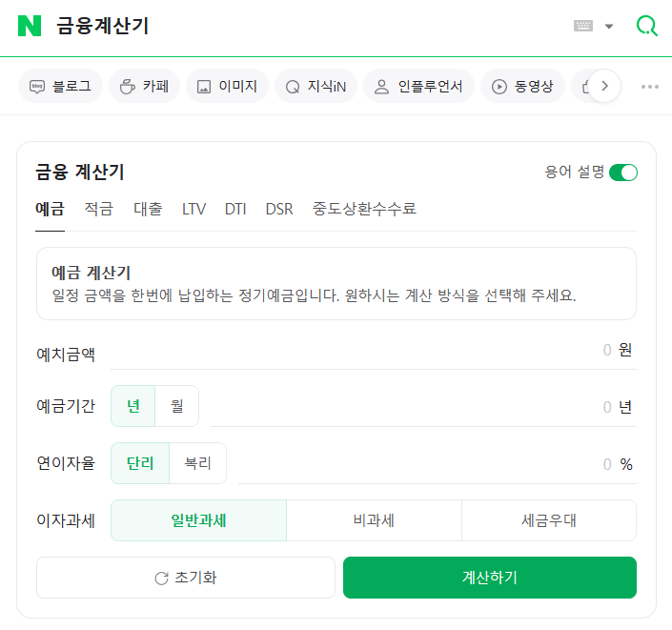The image size is (672, 630).
Task: Open the on-screen keyboard icon
Action: point(582,26)
